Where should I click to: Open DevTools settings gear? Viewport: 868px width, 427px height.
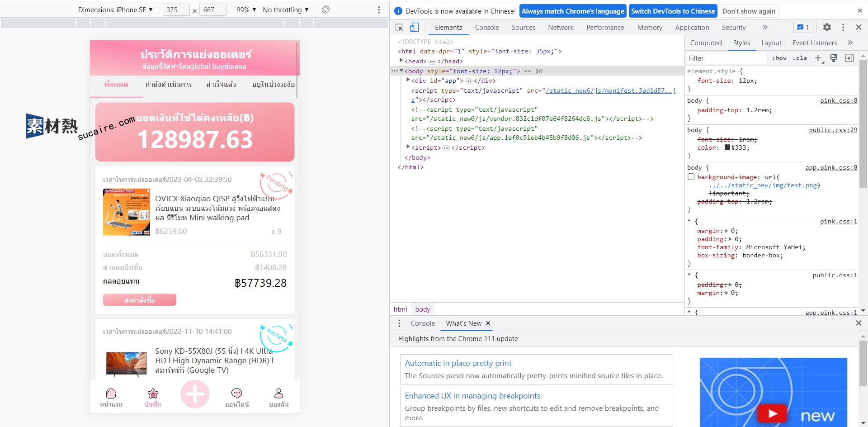pos(827,28)
